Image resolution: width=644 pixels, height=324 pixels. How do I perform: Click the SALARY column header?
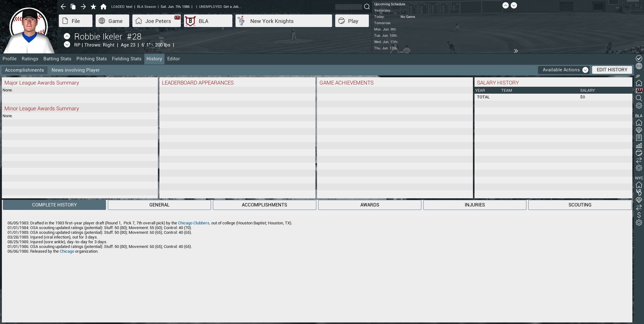587,91
